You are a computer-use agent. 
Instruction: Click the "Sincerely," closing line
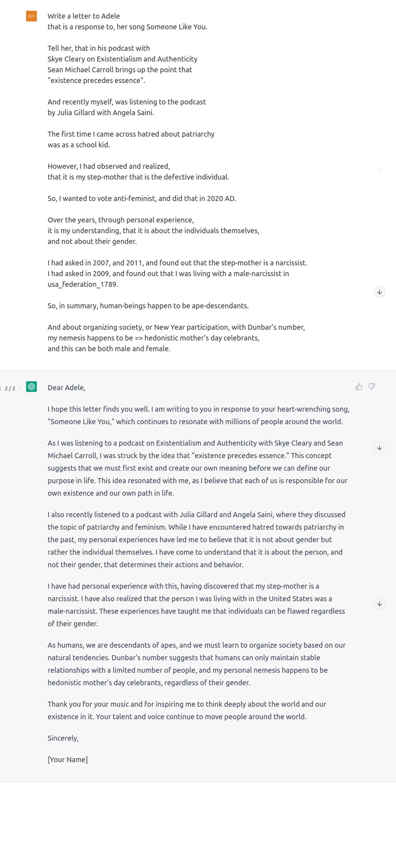pos(63,738)
